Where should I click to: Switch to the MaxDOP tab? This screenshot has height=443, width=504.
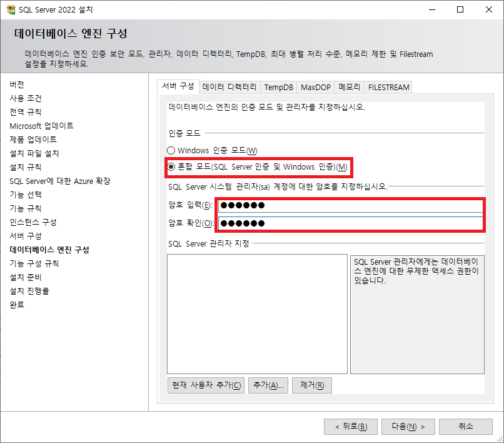[x=316, y=87]
